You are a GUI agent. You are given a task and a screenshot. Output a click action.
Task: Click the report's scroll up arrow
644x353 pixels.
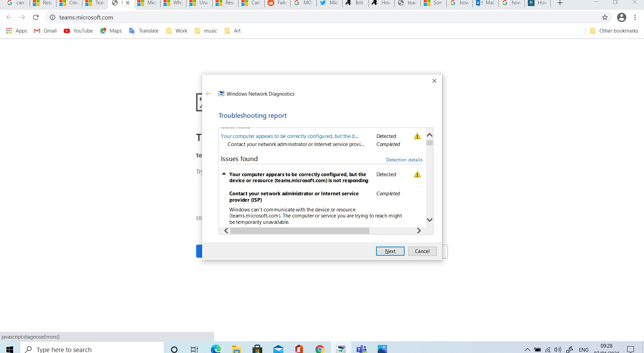[x=429, y=135]
